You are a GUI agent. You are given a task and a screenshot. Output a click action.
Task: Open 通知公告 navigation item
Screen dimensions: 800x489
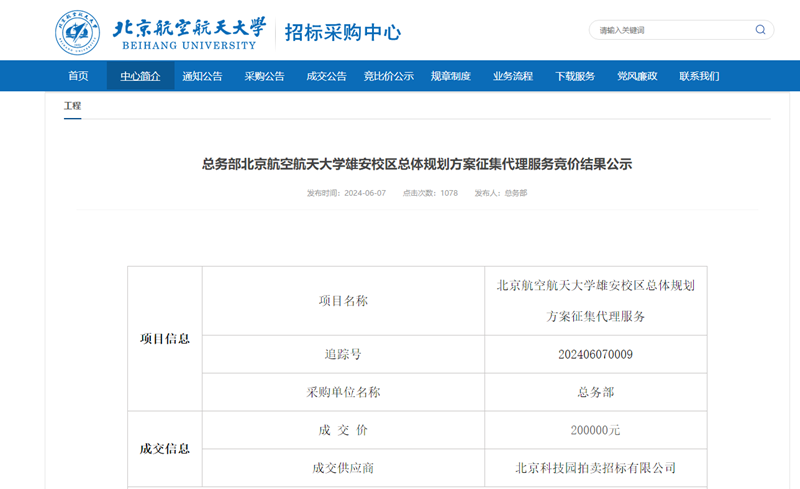pos(202,76)
